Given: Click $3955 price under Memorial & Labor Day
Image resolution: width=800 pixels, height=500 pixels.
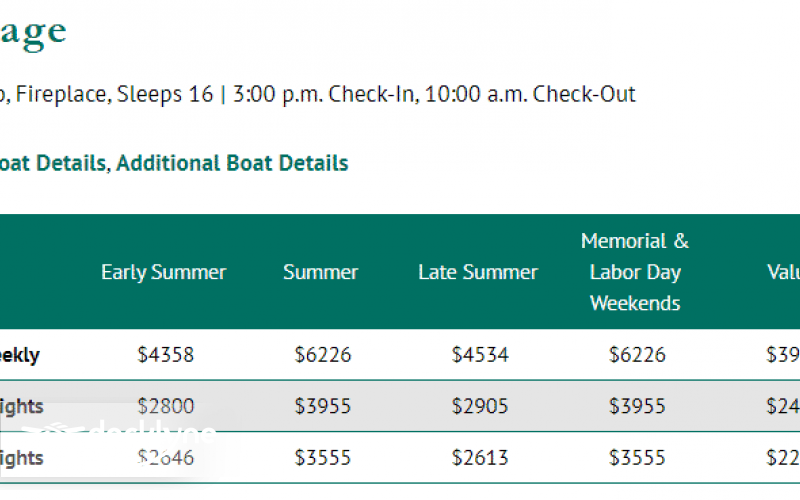Looking at the screenshot, I should pyautogui.click(x=637, y=407).
